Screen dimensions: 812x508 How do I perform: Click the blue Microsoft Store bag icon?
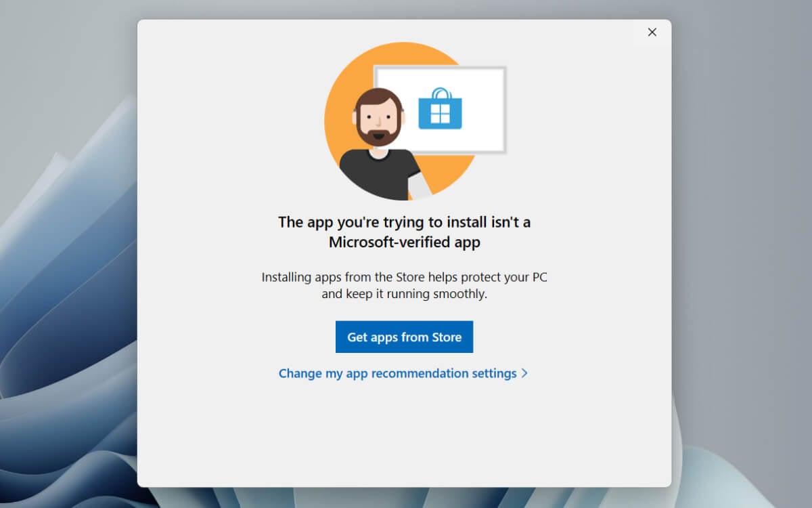[x=440, y=109]
